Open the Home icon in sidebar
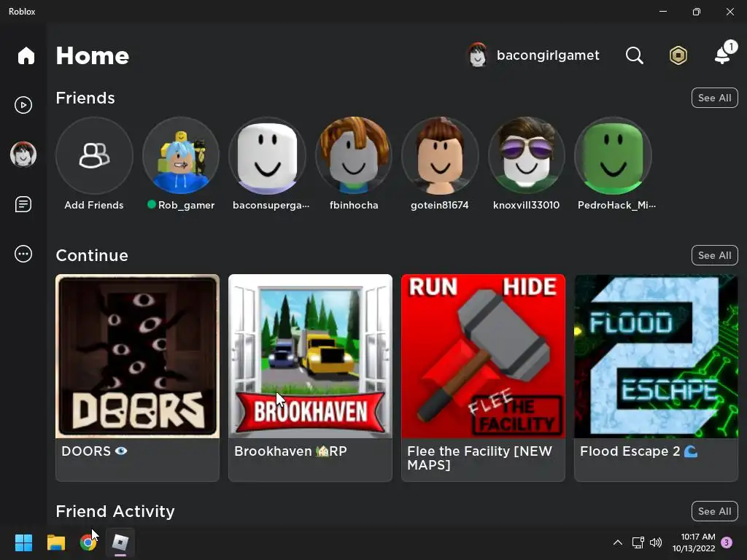Viewport: 747px width, 560px height. tap(26, 55)
